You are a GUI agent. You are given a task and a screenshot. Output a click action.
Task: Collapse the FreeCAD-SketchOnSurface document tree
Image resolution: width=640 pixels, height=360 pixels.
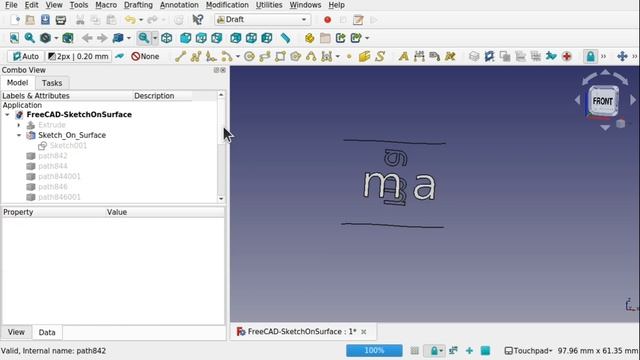tap(7, 115)
